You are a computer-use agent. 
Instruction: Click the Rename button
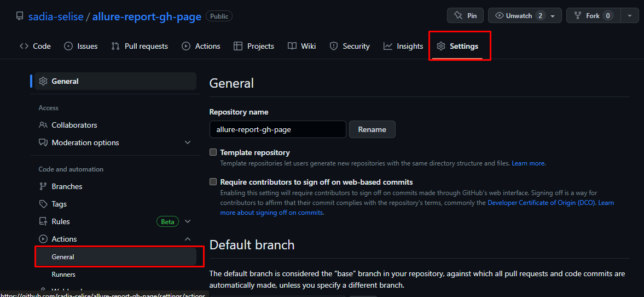[372, 129]
